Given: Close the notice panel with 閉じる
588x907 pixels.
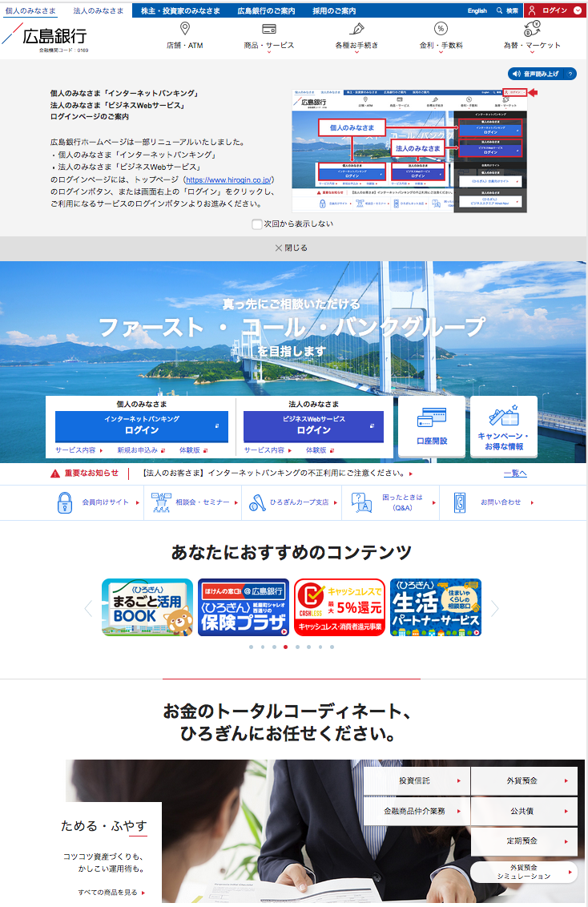Looking at the screenshot, I should 292,248.
